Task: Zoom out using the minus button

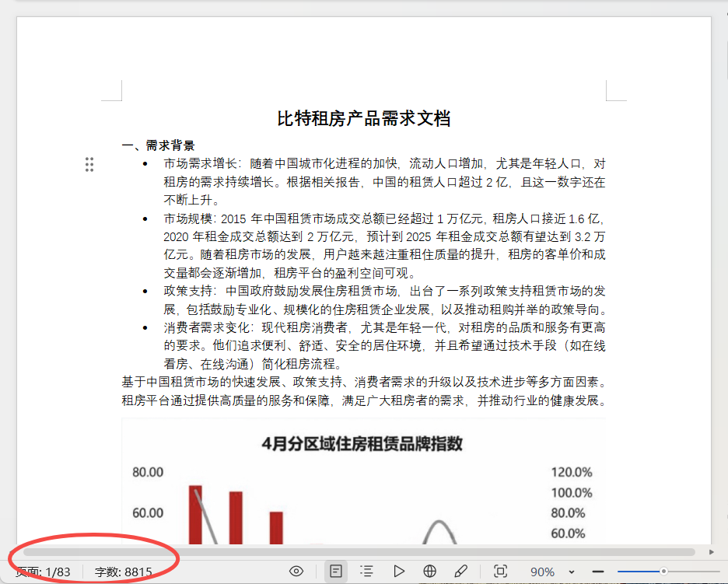Action: pos(597,571)
